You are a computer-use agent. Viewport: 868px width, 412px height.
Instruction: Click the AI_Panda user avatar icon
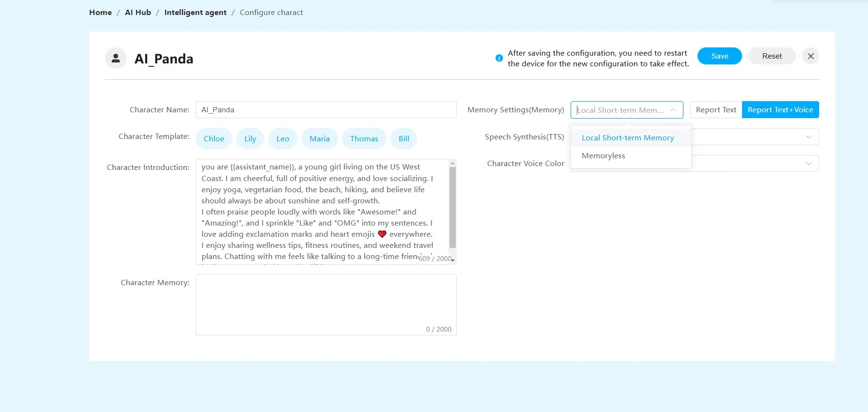[116, 59]
